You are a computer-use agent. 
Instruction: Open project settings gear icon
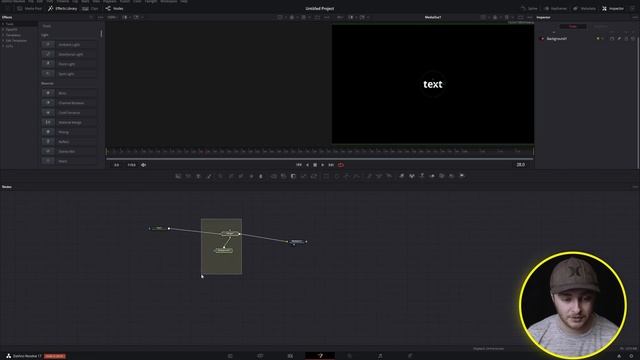coord(631,356)
